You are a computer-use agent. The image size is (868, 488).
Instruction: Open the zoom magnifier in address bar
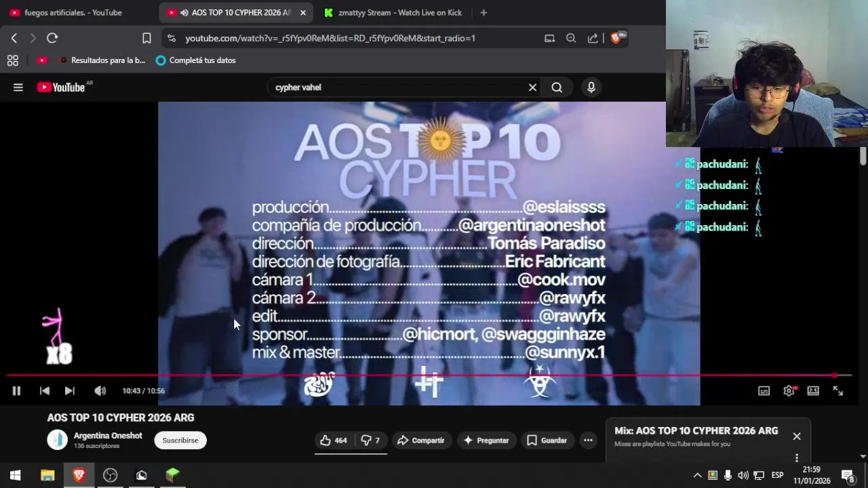[x=571, y=38]
